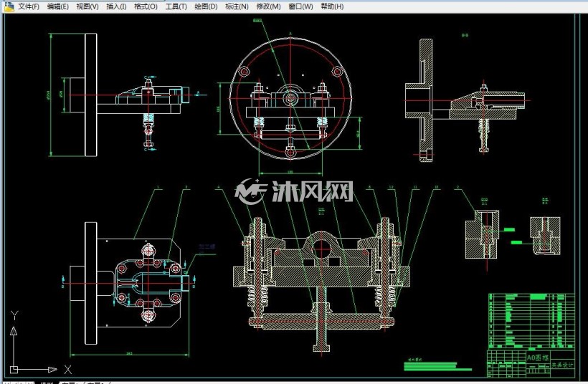
Task: Open the 文件(F) File menu
Action: click(29, 6)
